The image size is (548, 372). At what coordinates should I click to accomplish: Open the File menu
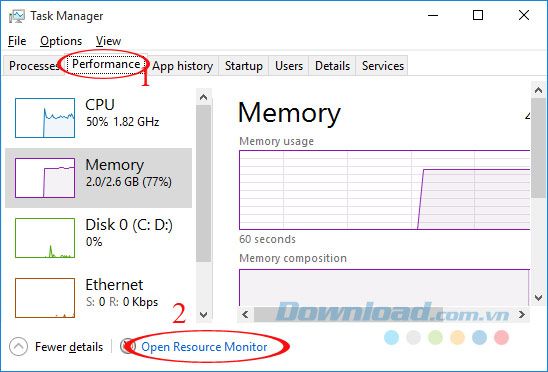click(x=17, y=41)
